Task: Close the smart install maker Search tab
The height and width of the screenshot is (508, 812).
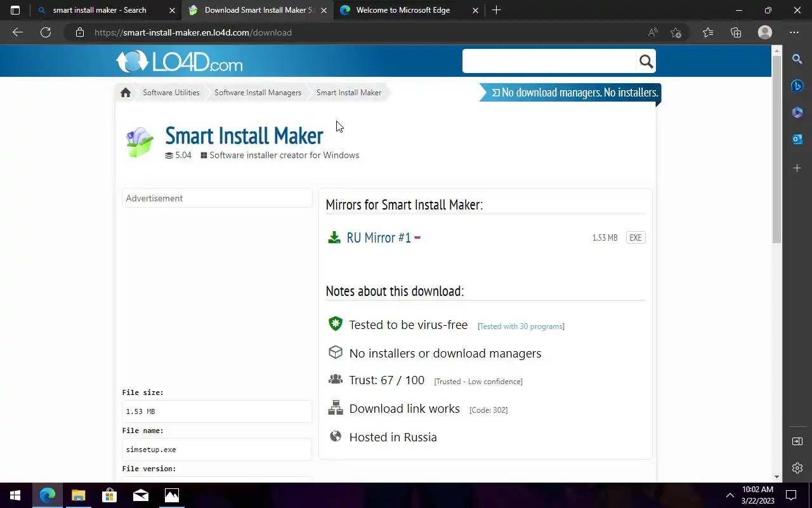Action: click(172, 10)
